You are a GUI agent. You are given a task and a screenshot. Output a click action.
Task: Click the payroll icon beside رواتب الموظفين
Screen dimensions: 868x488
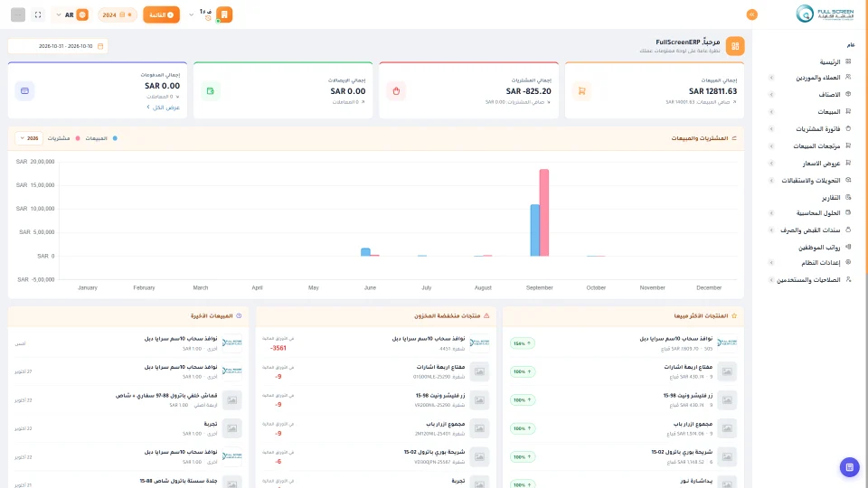[848, 247]
